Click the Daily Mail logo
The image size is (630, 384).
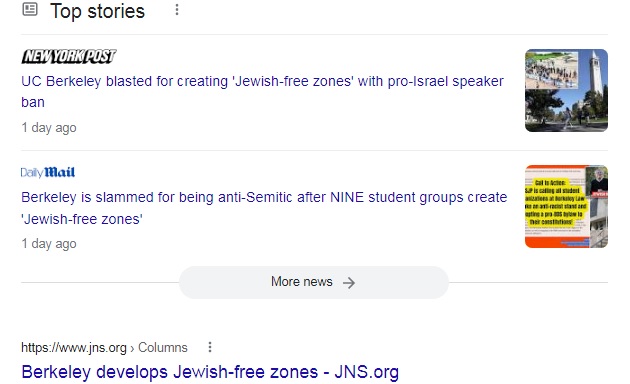point(48,172)
